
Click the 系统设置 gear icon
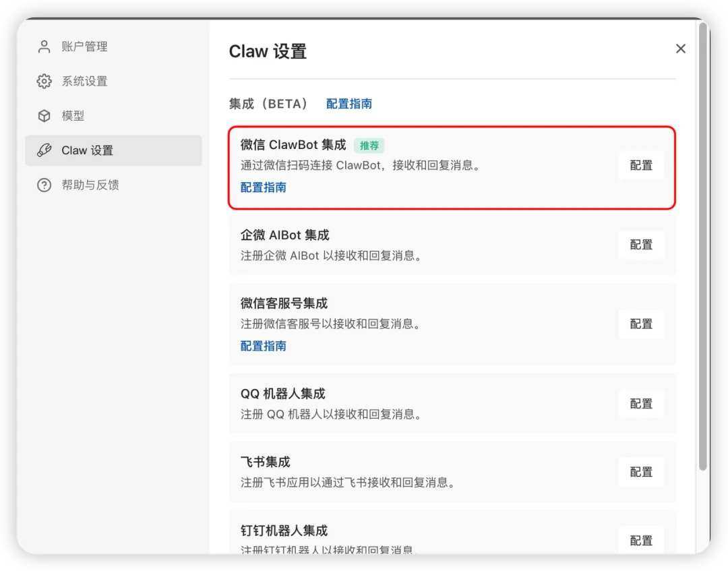44,82
